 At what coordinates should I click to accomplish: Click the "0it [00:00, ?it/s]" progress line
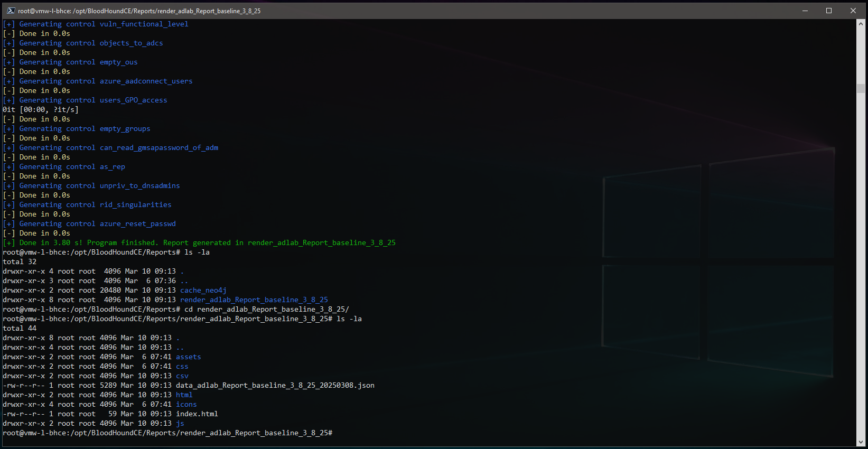(x=40, y=109)
